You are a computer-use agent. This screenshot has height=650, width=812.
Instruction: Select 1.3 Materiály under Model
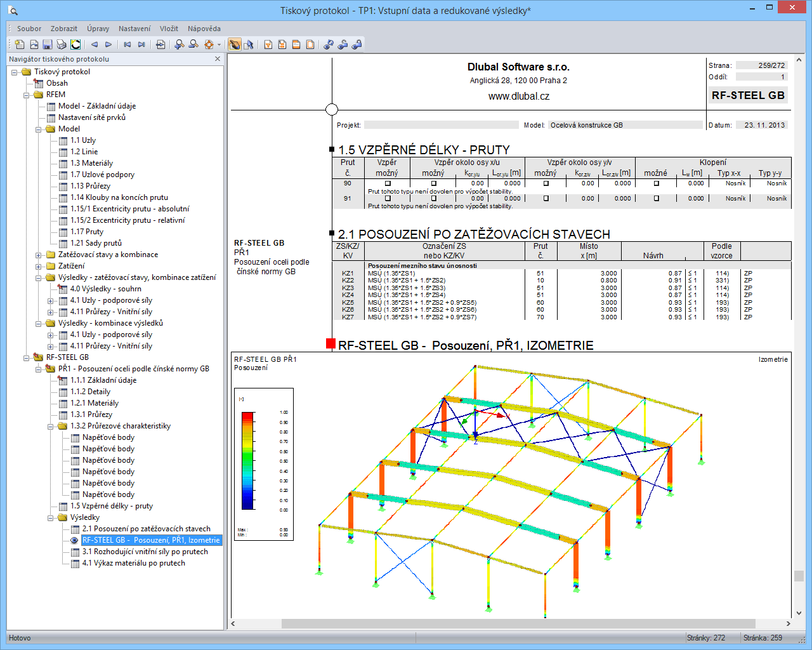pyautogui.click(x=91, y=163)
